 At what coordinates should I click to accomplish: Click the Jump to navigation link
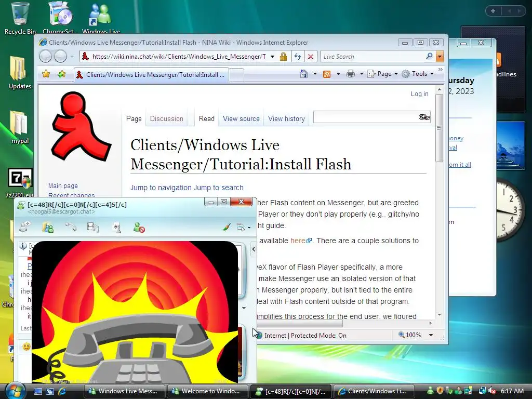click(161, 188)
